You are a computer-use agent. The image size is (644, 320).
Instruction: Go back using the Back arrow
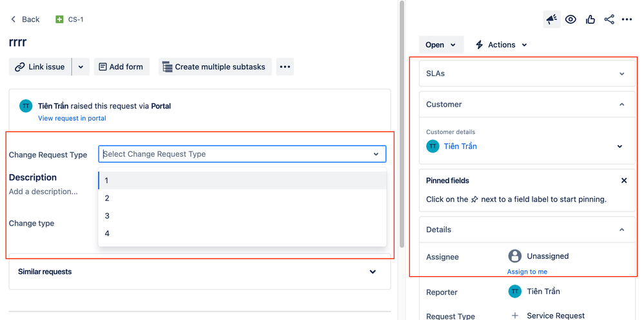(24, 19)
